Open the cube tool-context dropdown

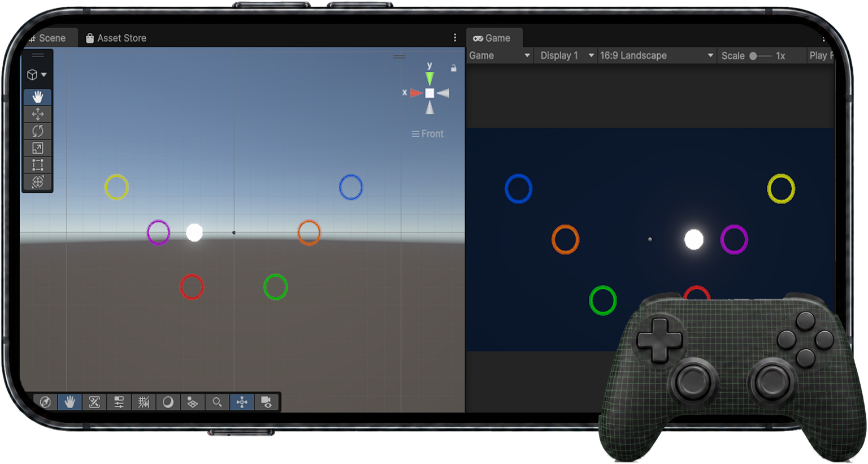37,75
